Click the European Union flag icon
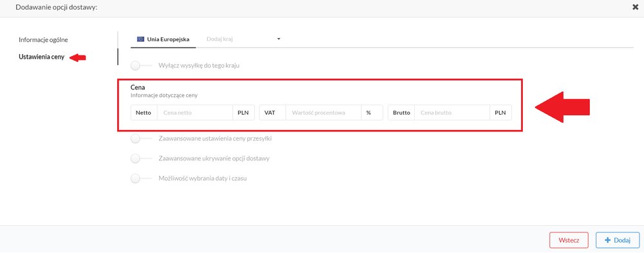The image size is (644, 253). click(x=140, y=39)
